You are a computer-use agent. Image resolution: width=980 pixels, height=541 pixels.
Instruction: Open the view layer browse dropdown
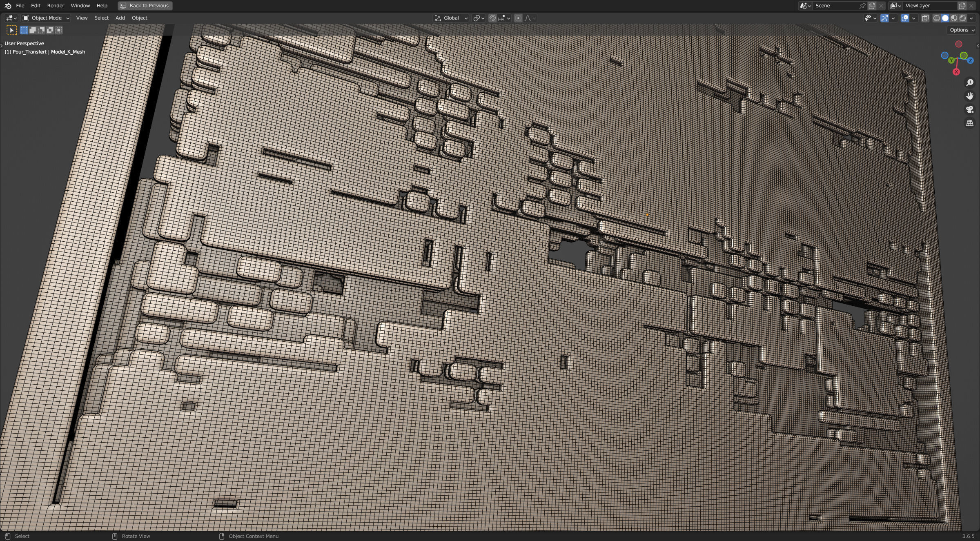(x=895, y=6)
